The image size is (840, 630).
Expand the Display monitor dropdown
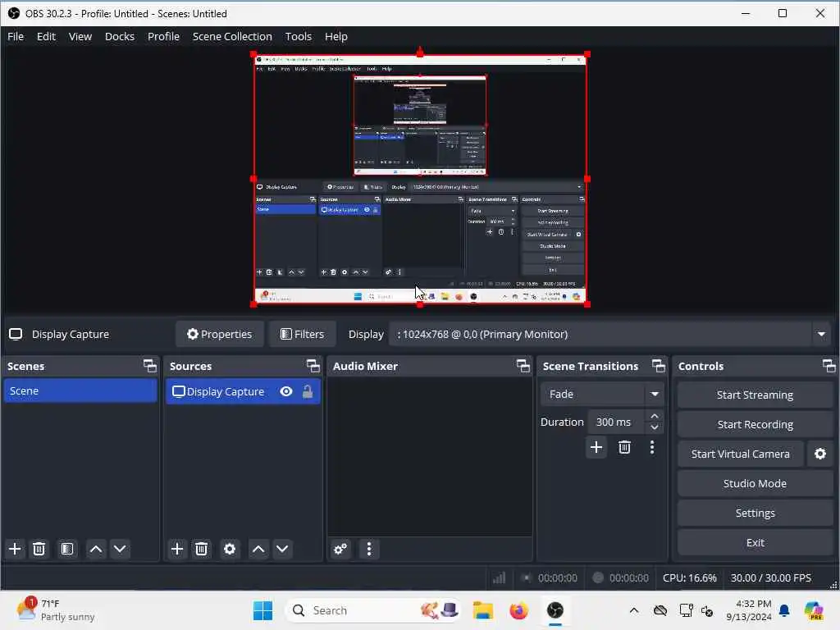[820, 335]
